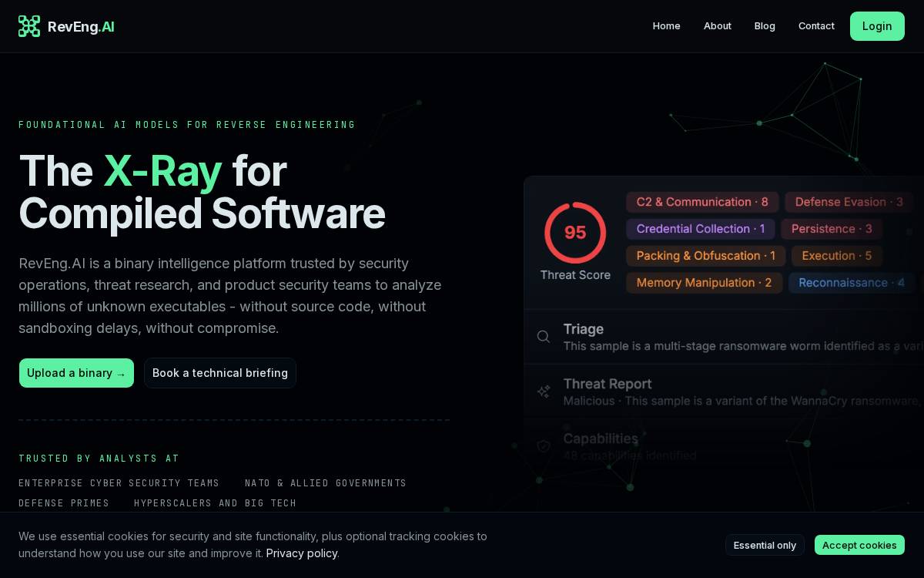Image resolution: width=924 pixels, height=578 pixels.
Task: Select the Credential Collection · 1 tag
Action: (x=701, y=229)
